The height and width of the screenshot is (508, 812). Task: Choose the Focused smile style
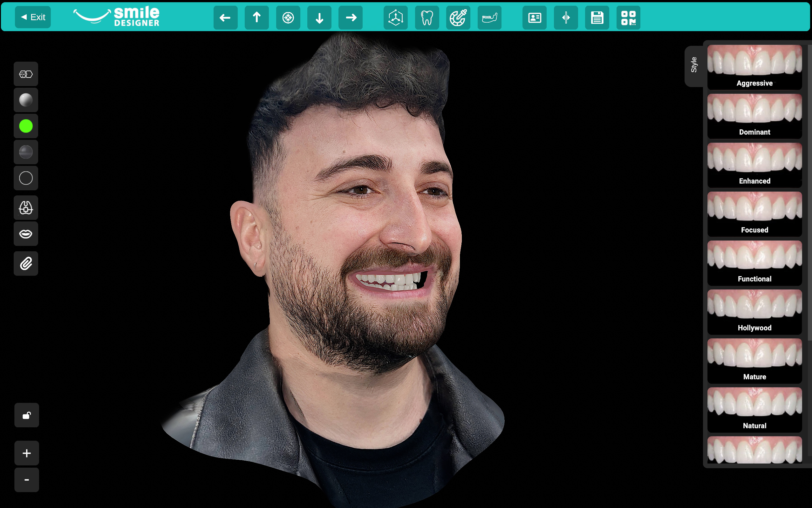[754, 214]
